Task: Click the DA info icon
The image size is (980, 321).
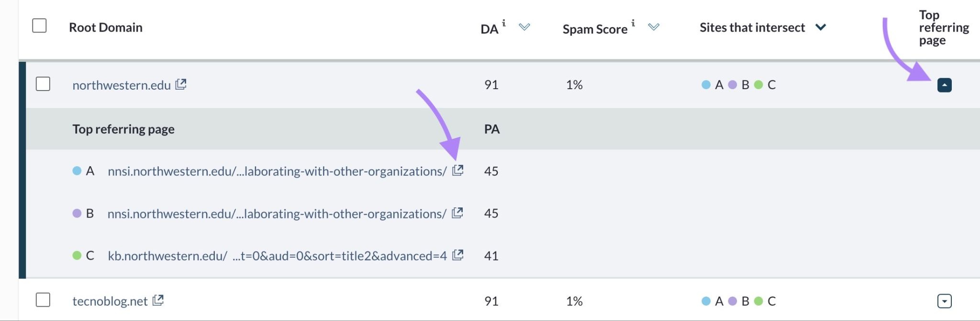Action: point(504,23)
